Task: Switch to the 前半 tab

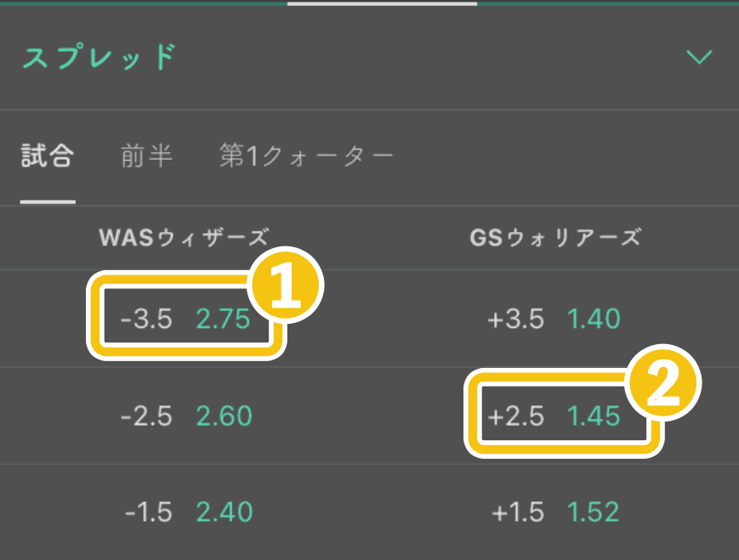Action: coord(146,156)
